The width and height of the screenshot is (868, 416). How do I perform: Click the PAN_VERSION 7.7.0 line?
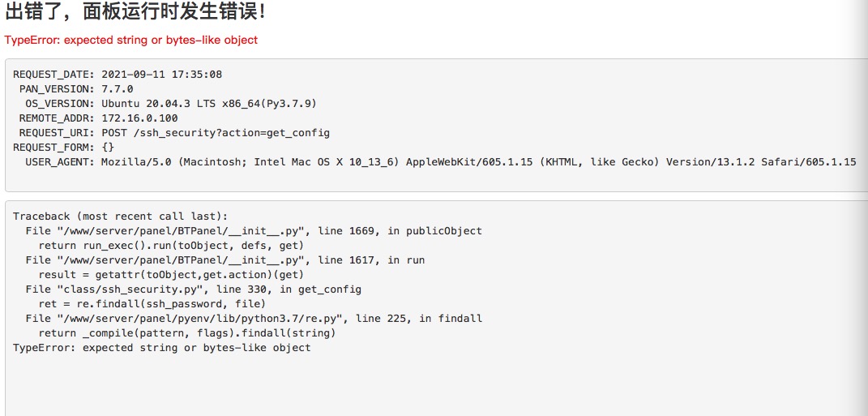coord(76,89)
